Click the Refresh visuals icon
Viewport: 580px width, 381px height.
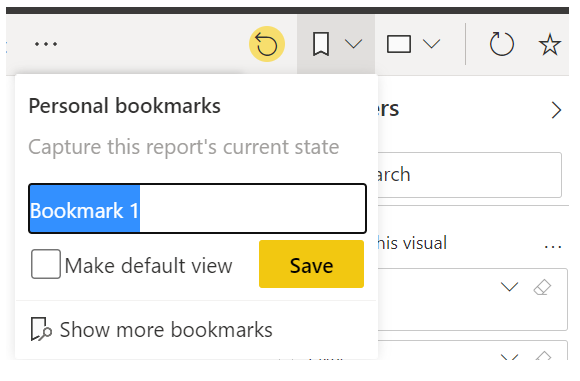[502, 44]
